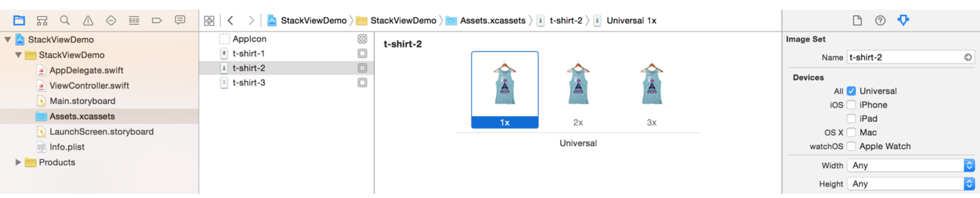Viewport: 980px width, 198px height.
Task: Open the Width Any dropdown
Action: 911,165
